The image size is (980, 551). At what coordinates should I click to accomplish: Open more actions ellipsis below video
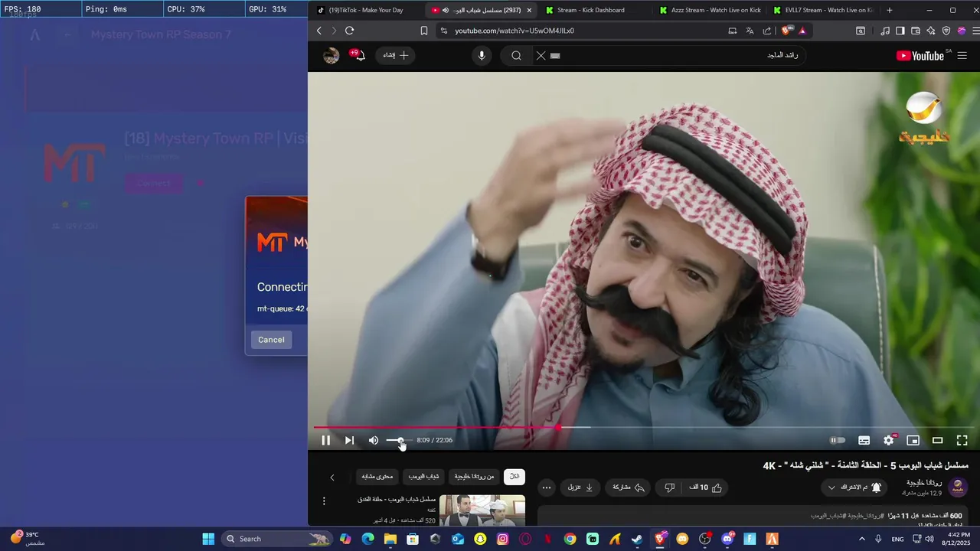point(546,487)
